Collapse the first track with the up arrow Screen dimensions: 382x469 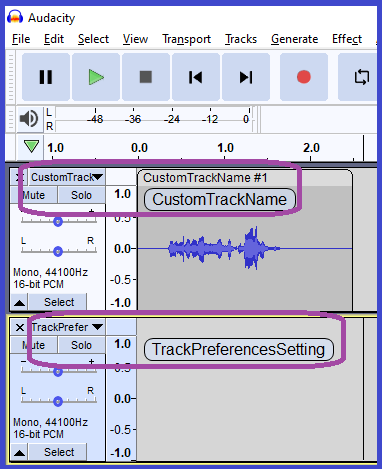(x=19, y=302)
